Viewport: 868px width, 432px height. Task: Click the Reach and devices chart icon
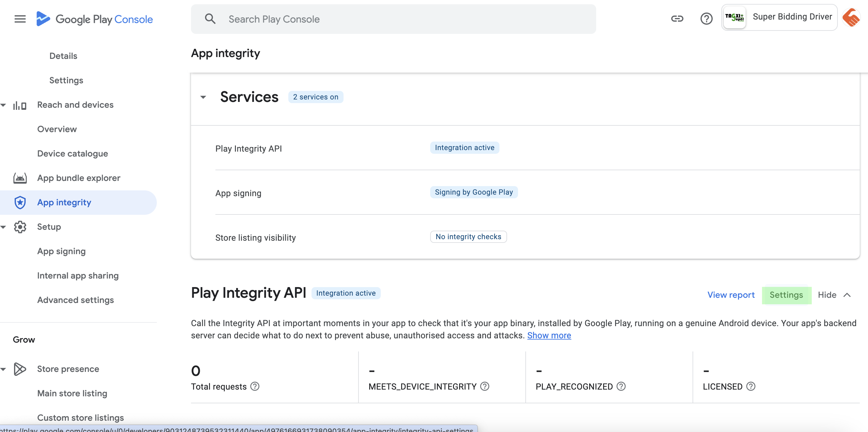(x=20, y=105)
